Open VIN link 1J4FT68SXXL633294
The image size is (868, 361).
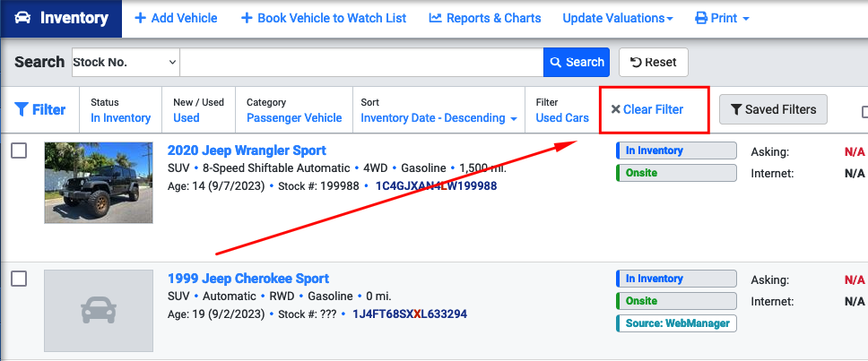[410, 314]
